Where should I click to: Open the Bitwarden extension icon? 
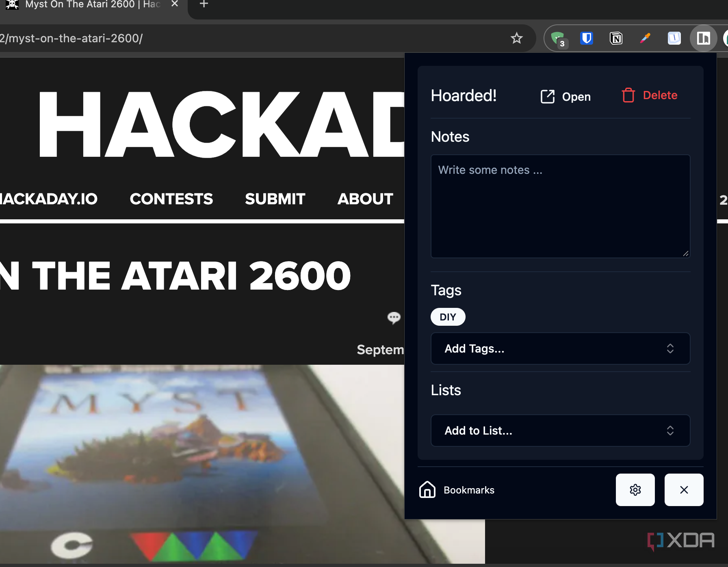[x=587, y=38]
